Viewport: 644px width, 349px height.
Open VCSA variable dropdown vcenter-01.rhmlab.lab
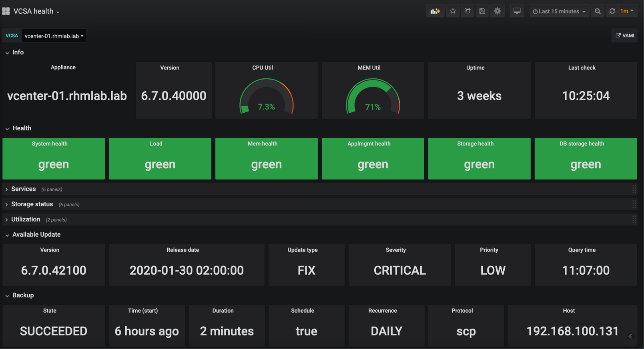(x=54, y=36)
